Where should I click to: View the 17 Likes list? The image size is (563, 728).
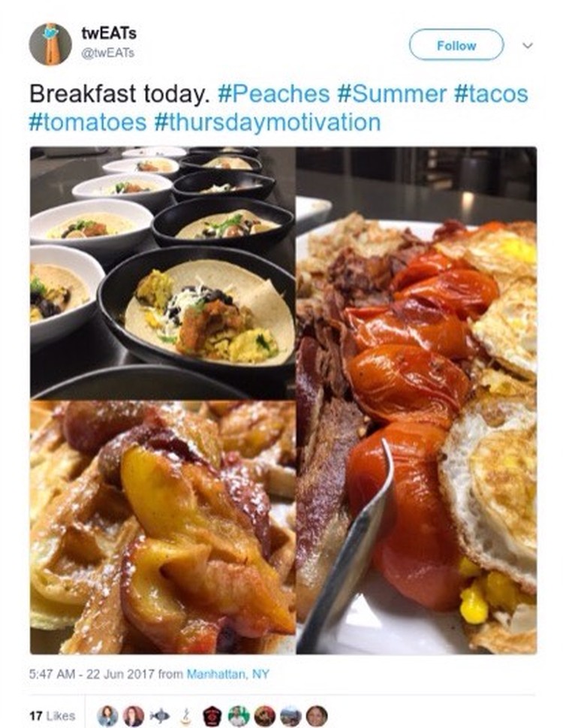52,715
